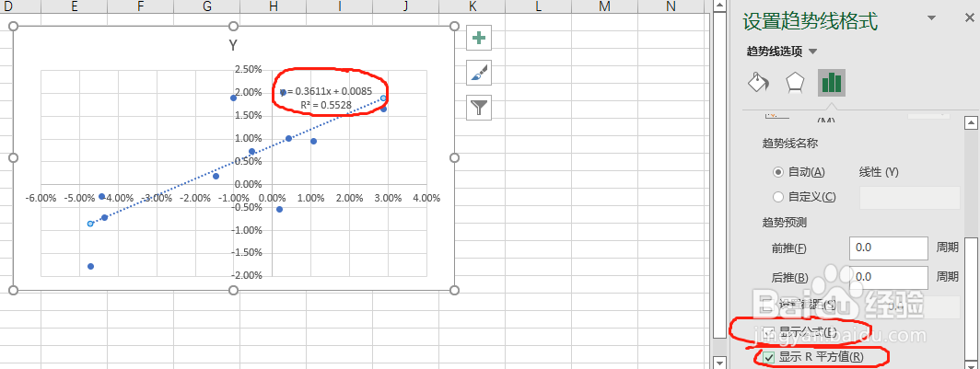This screenshot has width=980, height=369.
Task: Click the -6.00% horizontal axis label
Action: 41,198
